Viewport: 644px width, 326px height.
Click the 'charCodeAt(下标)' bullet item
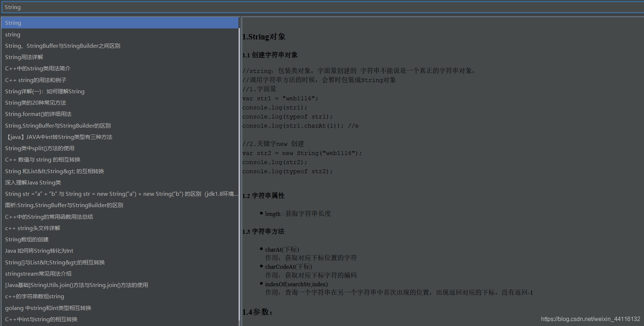(288, 267)
